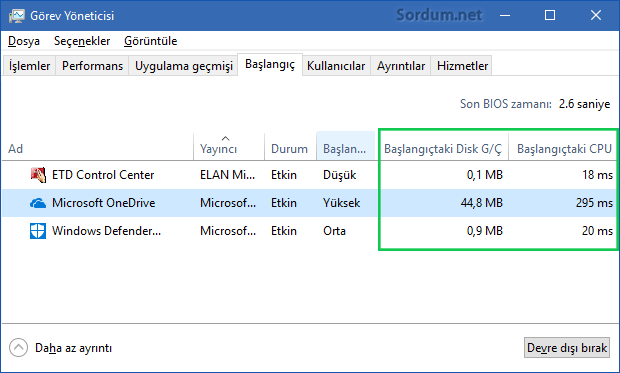Click the 0,9 MB disk value
Image resolution: width=620 pixels, height=373 pixels.
485,231
